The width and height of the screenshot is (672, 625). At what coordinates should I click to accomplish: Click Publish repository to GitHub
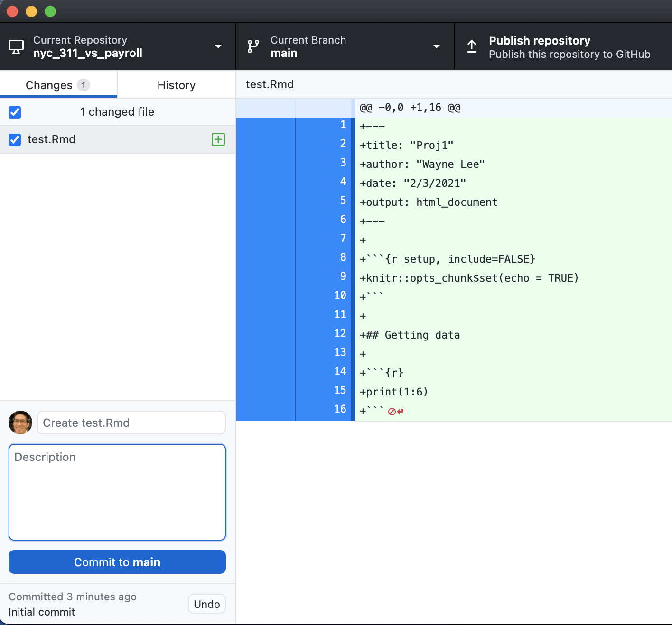(563, 46)
